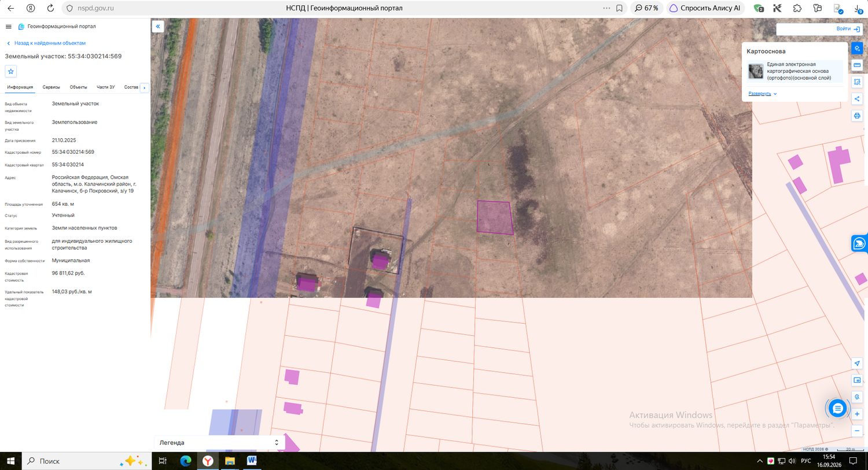Image resolution: width=868 pixels, height=470 pixels.
Task: Click the geolocation arrow icon
Action: (x=857, y=364)
